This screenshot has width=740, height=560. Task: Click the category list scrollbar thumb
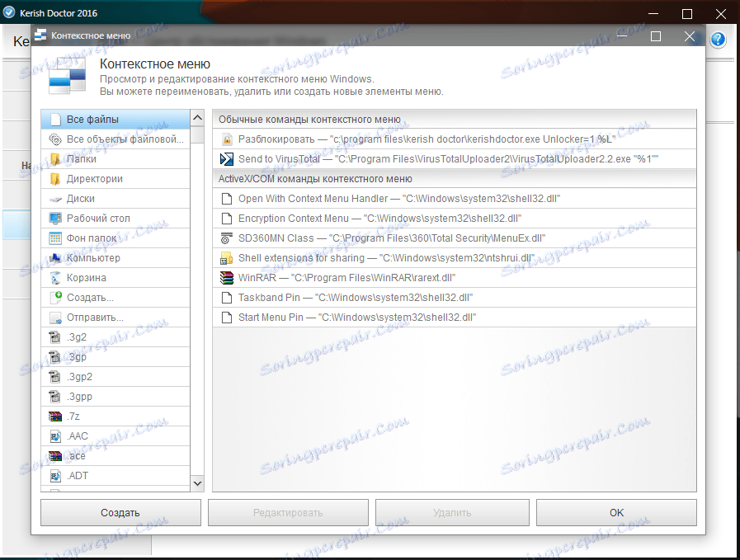[198, 134]
